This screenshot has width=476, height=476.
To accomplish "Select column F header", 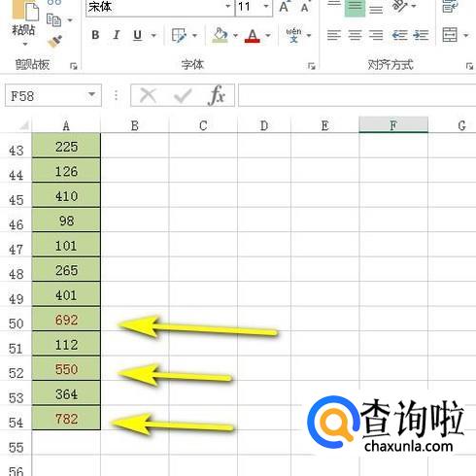I will [x=393, y=125].
